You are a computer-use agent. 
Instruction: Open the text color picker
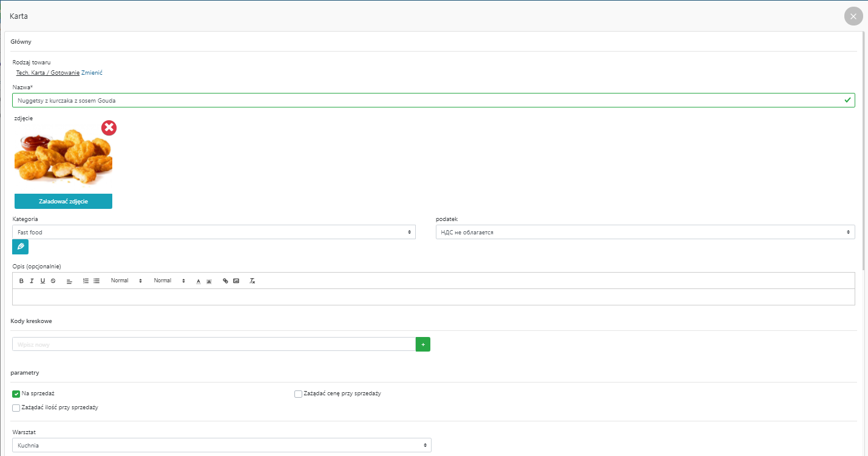198,281
